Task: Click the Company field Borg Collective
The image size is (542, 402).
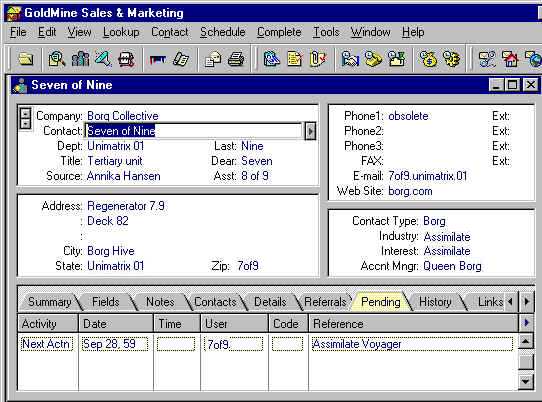Action: coord(123,116)
